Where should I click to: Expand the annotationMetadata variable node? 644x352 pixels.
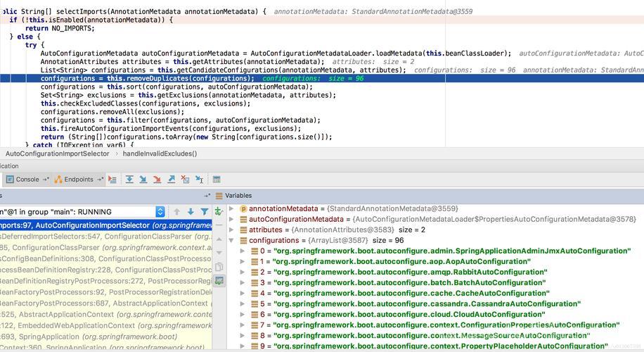tap(231, 208)
